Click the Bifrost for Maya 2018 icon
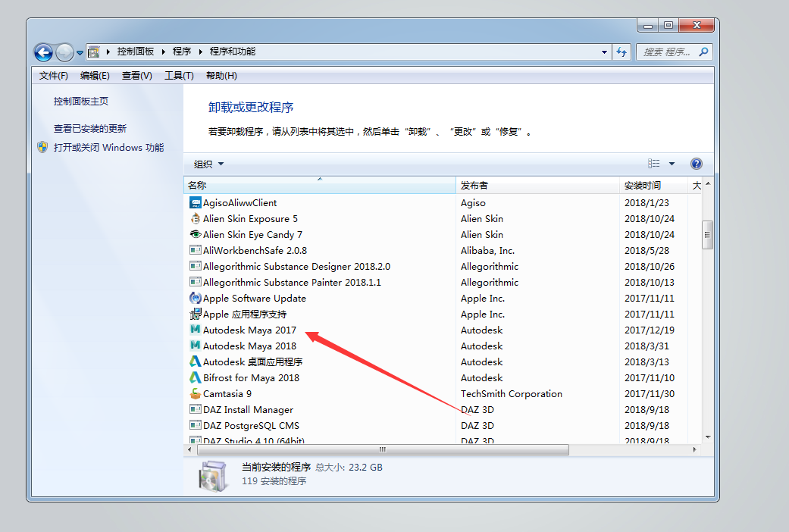Viewport: 789px width, 532px height. (x=195, y=378)
